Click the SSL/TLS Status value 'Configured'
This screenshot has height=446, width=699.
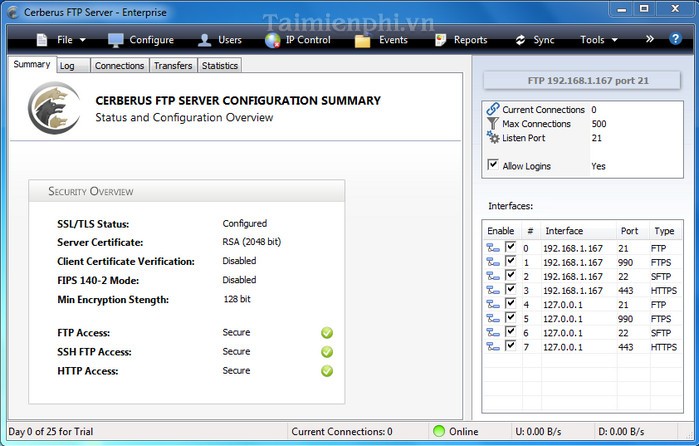point(245,223)
